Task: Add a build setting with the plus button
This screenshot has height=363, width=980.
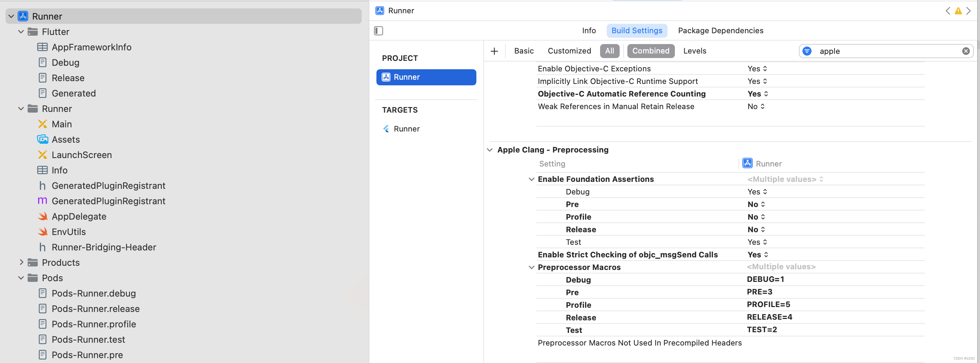Action: [x=494, y=51]
